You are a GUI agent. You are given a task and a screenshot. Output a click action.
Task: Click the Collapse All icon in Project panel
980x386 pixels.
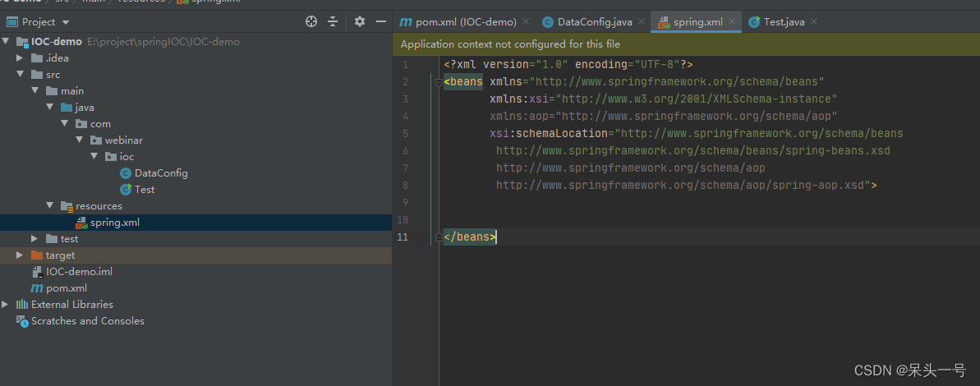[x=333, y=22]
